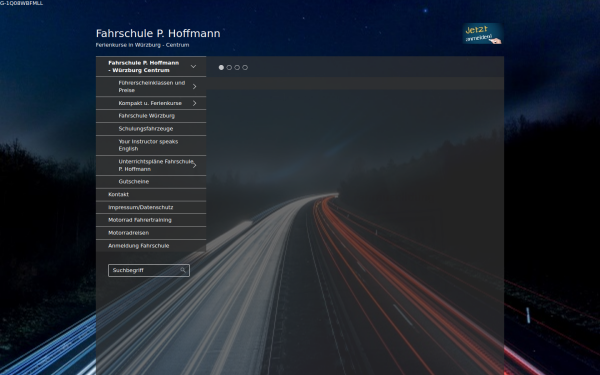Open Anmeldung Fahrschule page

point(151,246)
